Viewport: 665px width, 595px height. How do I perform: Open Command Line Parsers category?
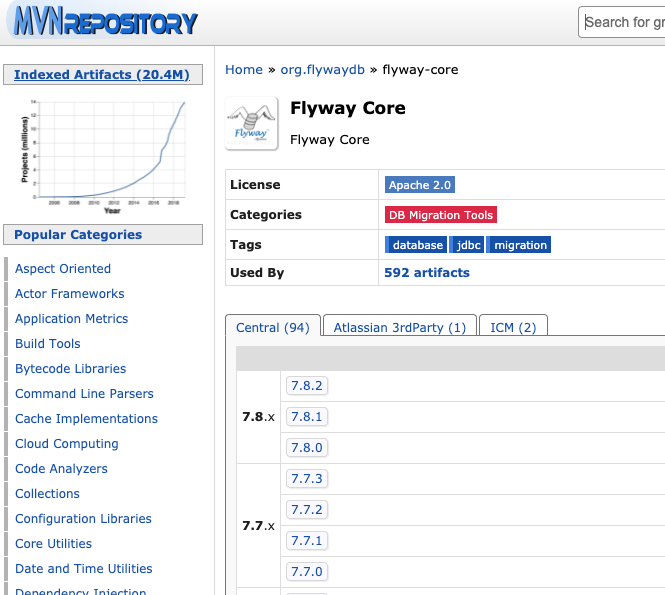(84, 394)
